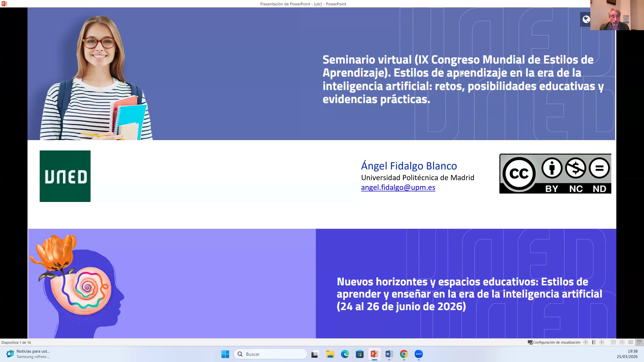
Task: Switch to Word from the taskbar
Action: 389,354
